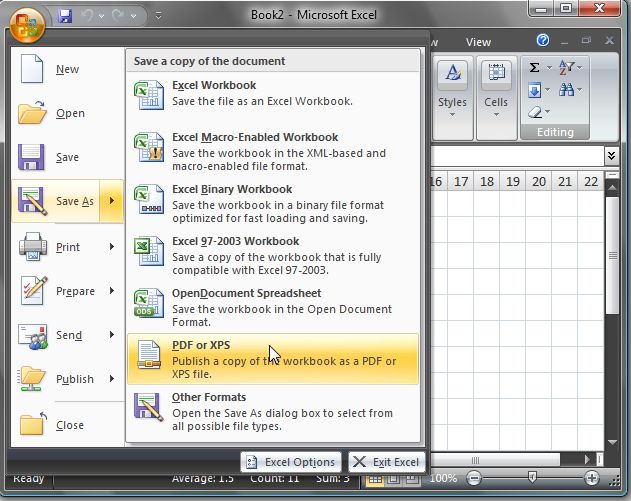This screenshot has width=631, height=501.
Task: Expand the Publish submenu arrow
Action: coord(112,378)
